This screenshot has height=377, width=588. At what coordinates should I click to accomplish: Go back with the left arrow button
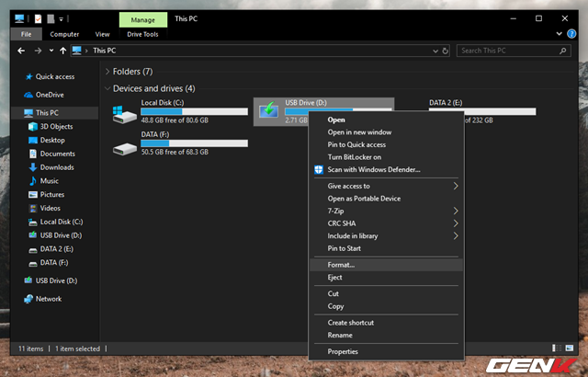[21, 51]
